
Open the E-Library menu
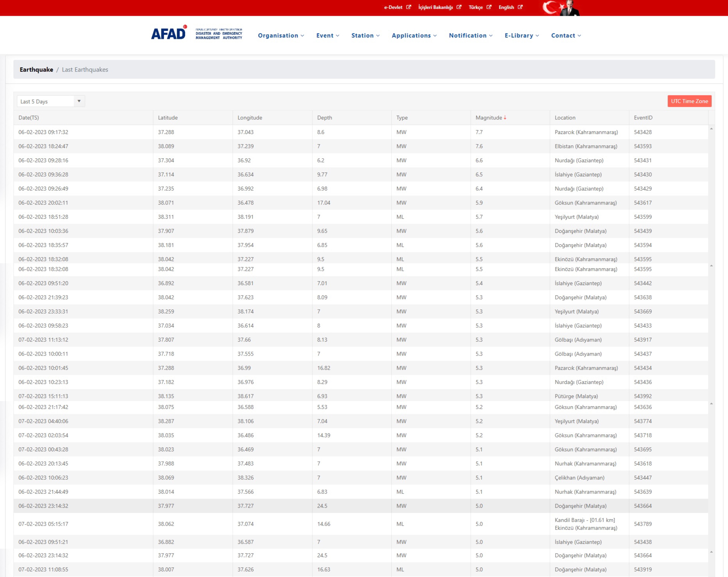(522, 35)
